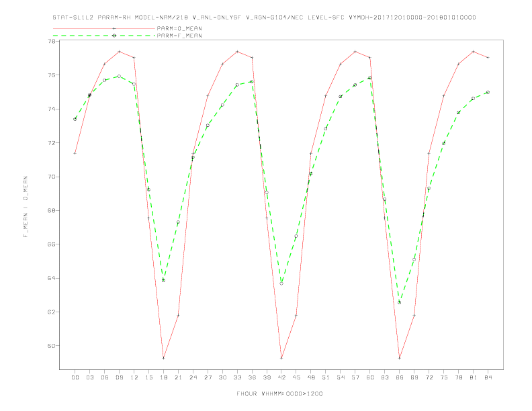
Task: Click the red O_MEAN minimum point at hour 42
Action: [x=281, y=358]
